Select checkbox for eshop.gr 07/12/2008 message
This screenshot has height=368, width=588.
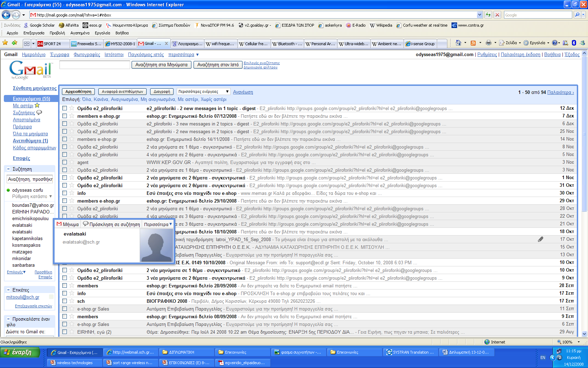coord(65,116)
